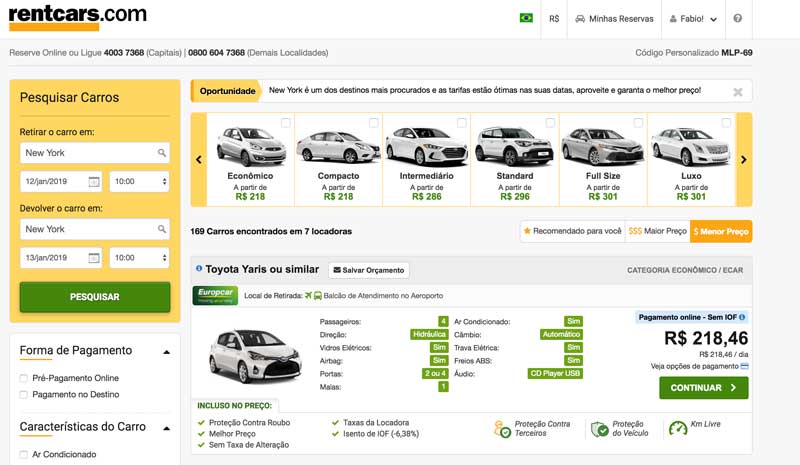Click the airplane icon at Local de Retirada
This screenshot has width=800, height=465.
tap(308, 296)
